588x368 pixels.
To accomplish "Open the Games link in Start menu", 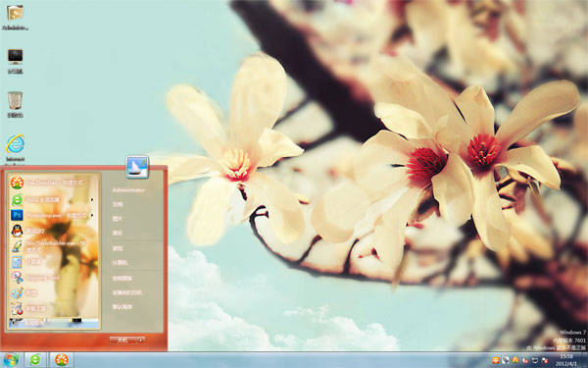I will (x=118, y=248).
